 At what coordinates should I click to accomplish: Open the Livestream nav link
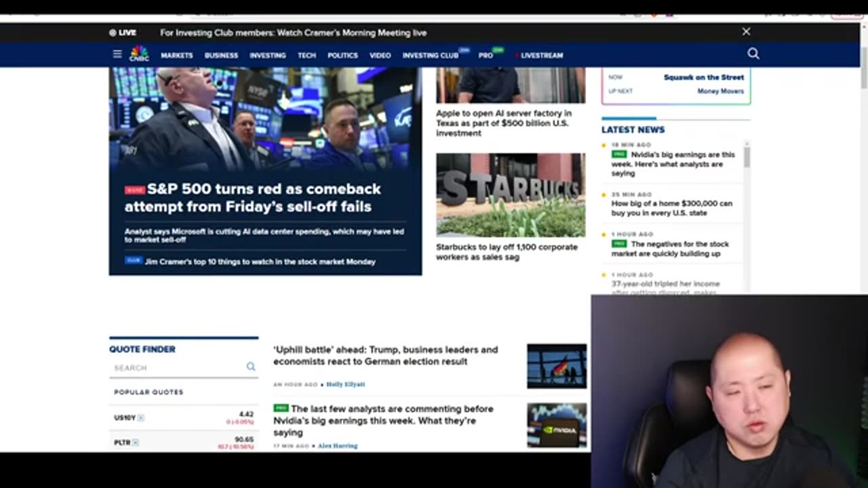click(542, 56)
